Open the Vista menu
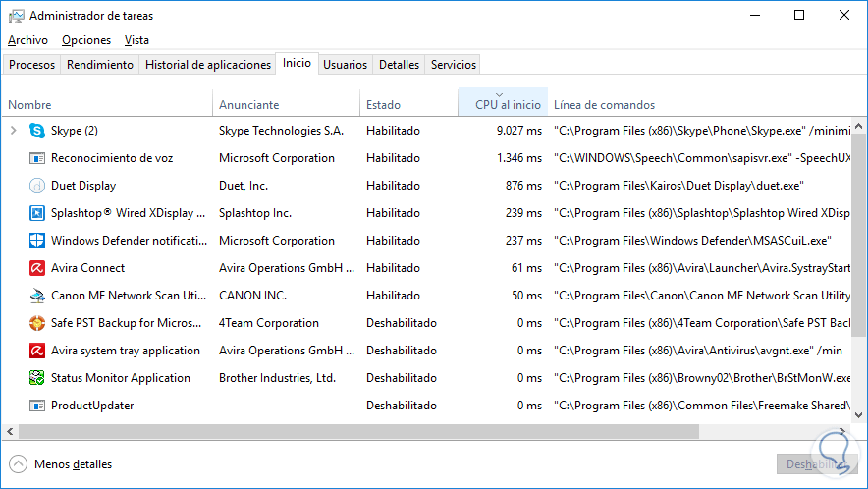The image size is (868, 489). (136, 40)
